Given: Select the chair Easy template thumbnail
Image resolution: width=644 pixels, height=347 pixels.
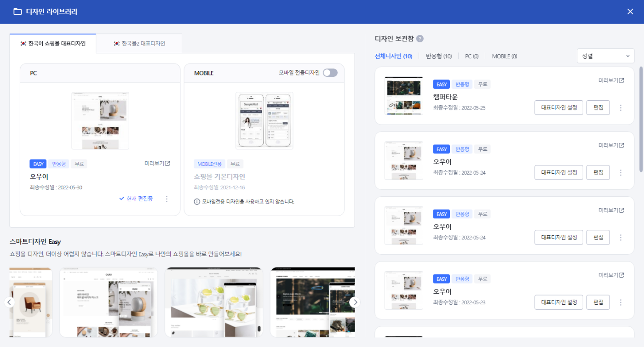Looking at the screenshot, I should coord(31,302).
